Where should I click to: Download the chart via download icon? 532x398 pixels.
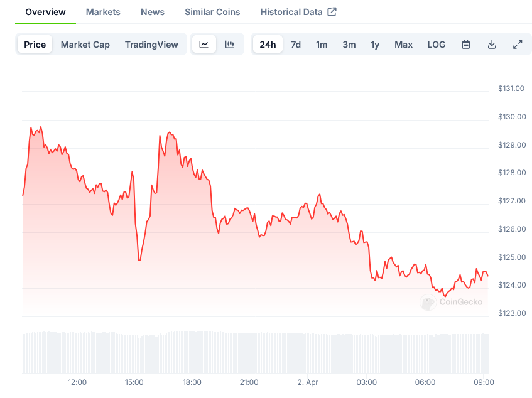pos(492,44)
